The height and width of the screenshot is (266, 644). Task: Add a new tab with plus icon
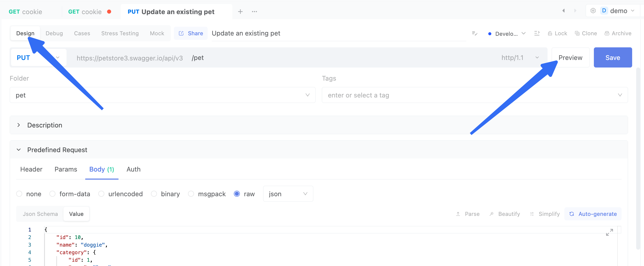(240, 12)
